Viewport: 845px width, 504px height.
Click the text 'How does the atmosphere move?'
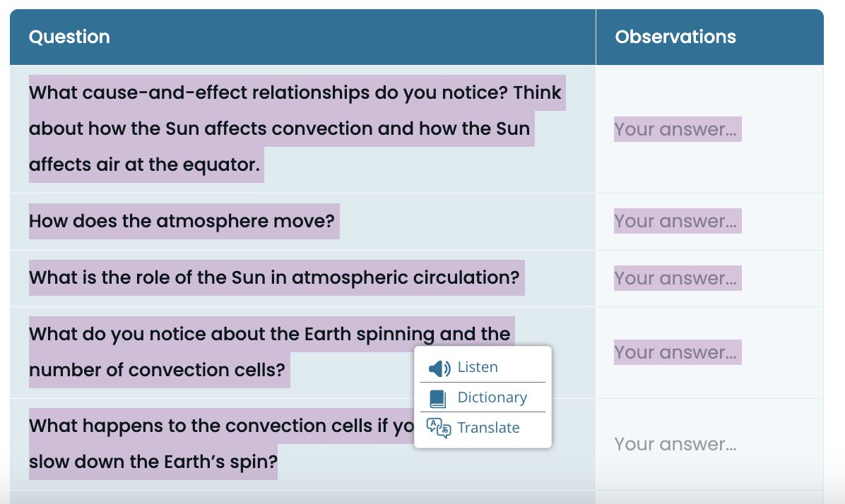click(182, 222)
